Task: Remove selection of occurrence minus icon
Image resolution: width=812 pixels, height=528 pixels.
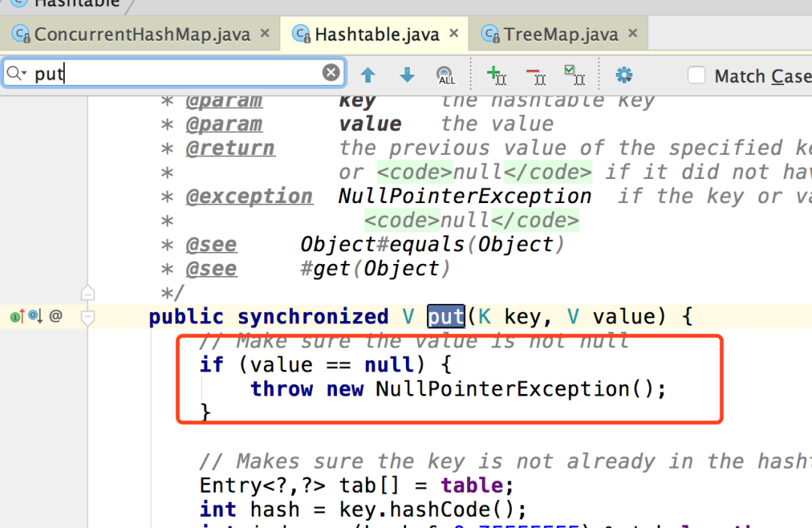Action: [x=535, y=76]
